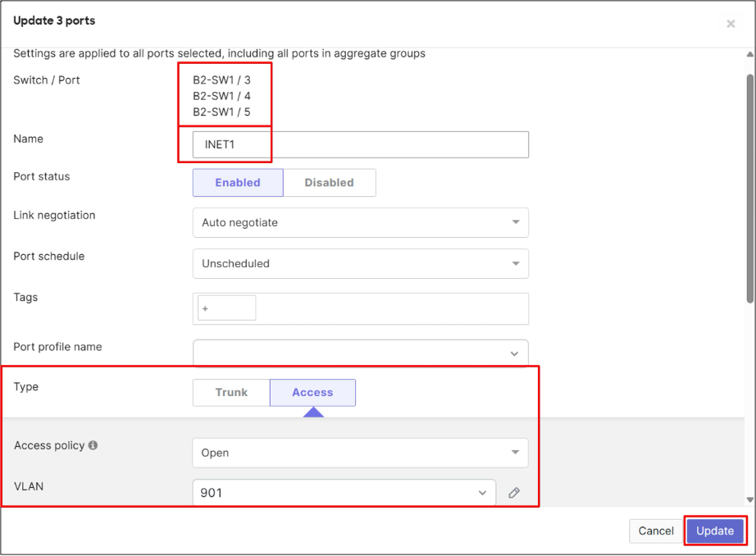Click the Port profile name label

point(58,347)
